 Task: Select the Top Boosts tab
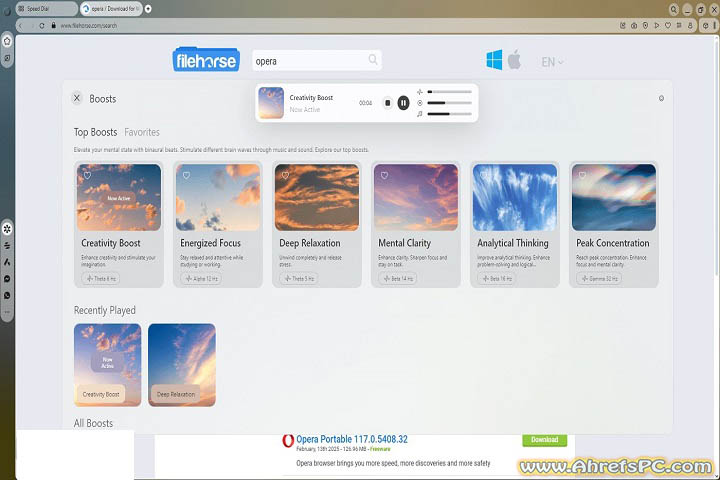coord(96,132)
